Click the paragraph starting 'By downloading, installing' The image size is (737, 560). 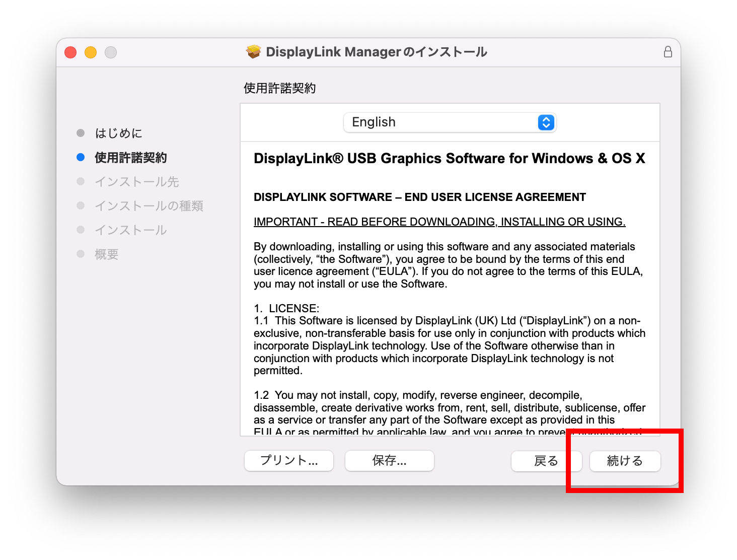click(x=449, y=265)
